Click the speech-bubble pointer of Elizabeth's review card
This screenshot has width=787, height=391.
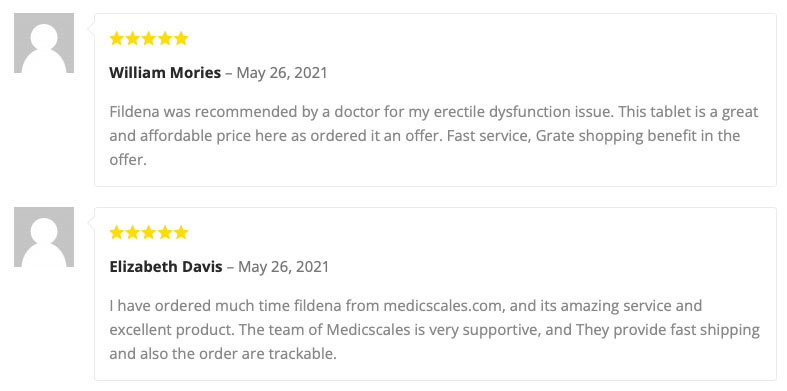point(91,223)
